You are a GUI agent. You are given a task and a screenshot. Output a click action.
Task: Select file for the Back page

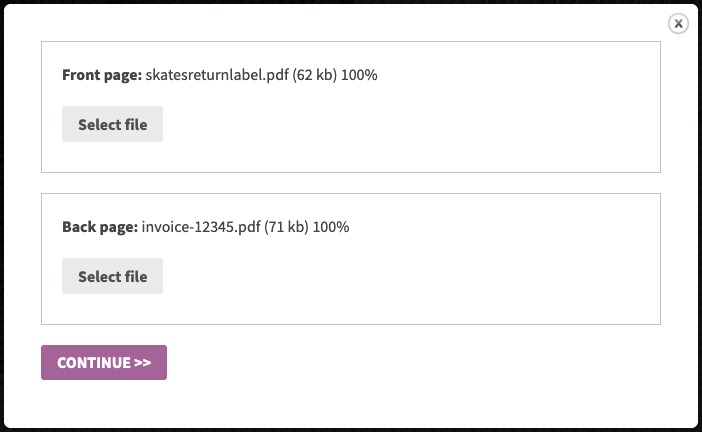112,276
